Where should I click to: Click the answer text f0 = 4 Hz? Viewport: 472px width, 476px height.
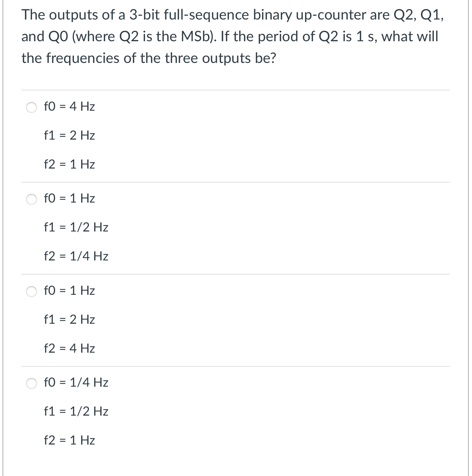[x=68, y=106]
